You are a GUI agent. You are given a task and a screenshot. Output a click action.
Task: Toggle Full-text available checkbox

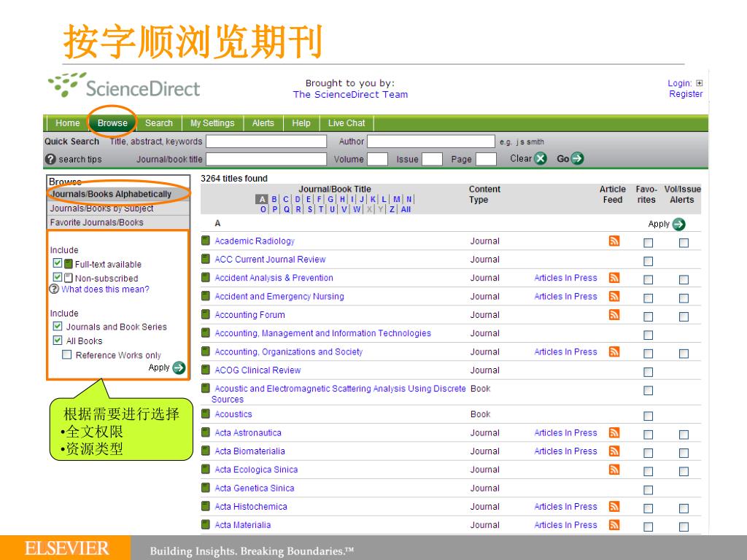coord(57,262)
